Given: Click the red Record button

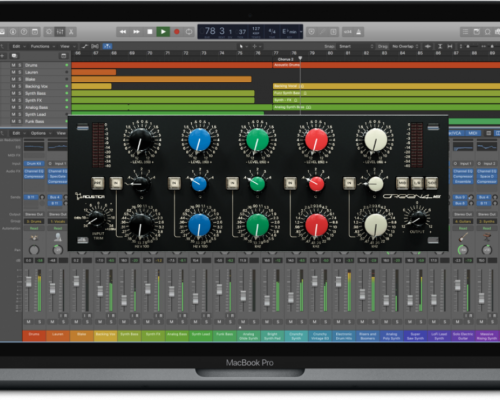Looking at the screenshot, I should point(177,32).
